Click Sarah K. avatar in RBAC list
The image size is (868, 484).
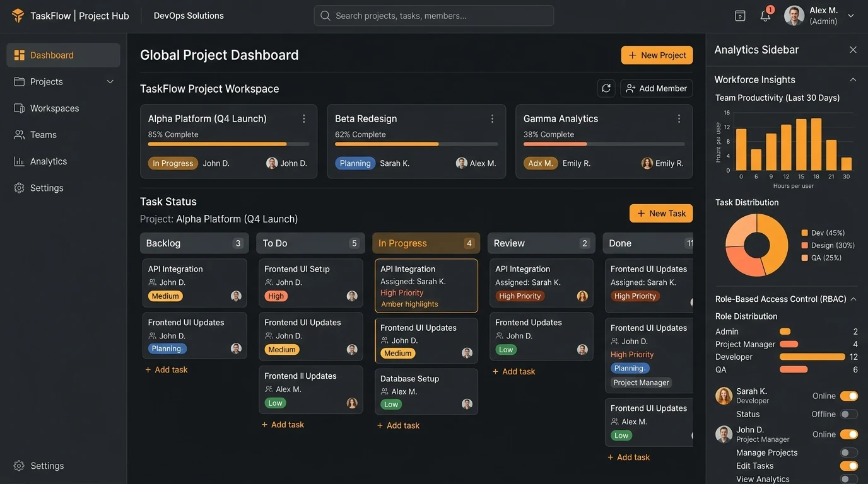(x=724, y=396)
